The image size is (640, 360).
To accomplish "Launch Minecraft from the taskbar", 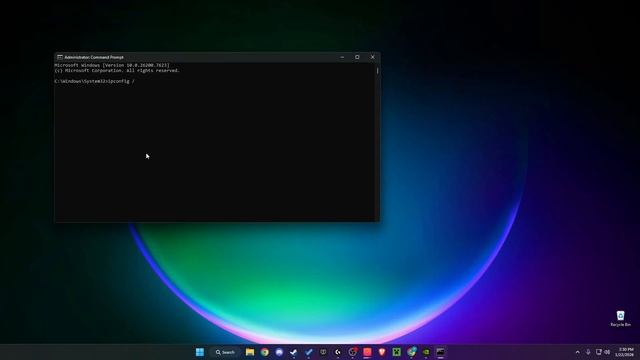I will [x=397, y=352].
